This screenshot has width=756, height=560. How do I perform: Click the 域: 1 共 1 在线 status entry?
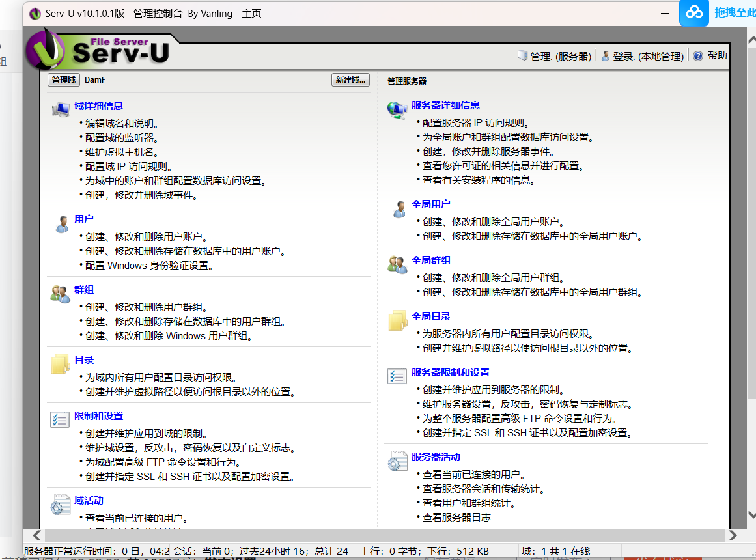pyautogui.click(x=556, y=552)
